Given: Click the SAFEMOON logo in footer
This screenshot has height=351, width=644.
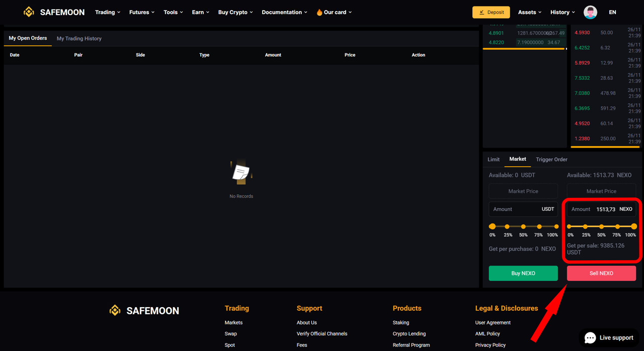Looking at the screenshot, I should [144, 311].
